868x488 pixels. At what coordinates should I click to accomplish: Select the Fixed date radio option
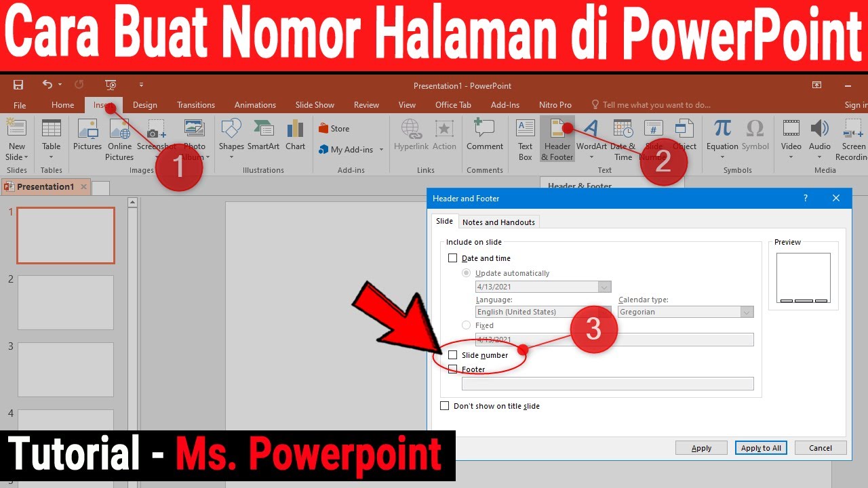click(466, 325)
